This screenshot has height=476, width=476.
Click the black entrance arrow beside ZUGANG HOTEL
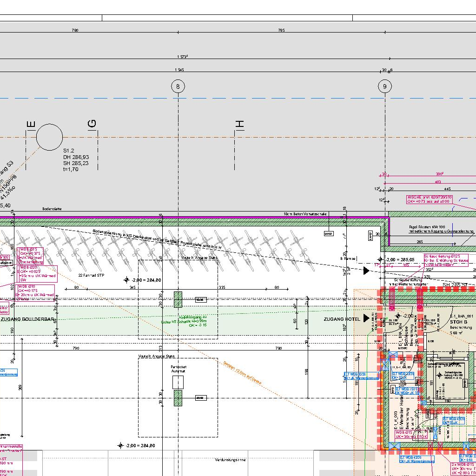pos(367,318)
